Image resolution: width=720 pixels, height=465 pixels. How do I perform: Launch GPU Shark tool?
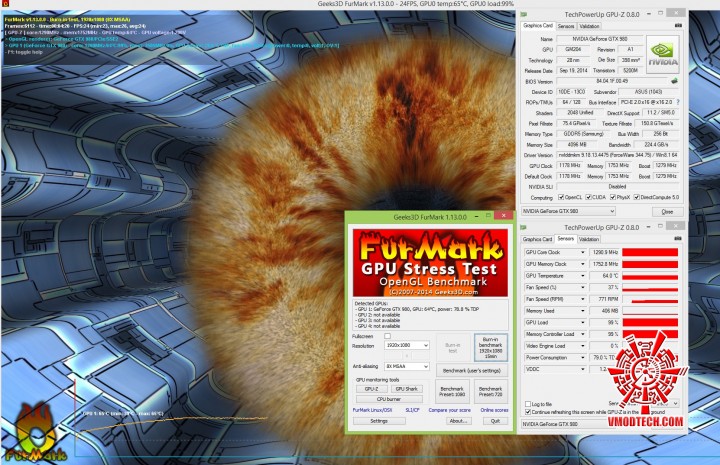(x=407, y=389)
